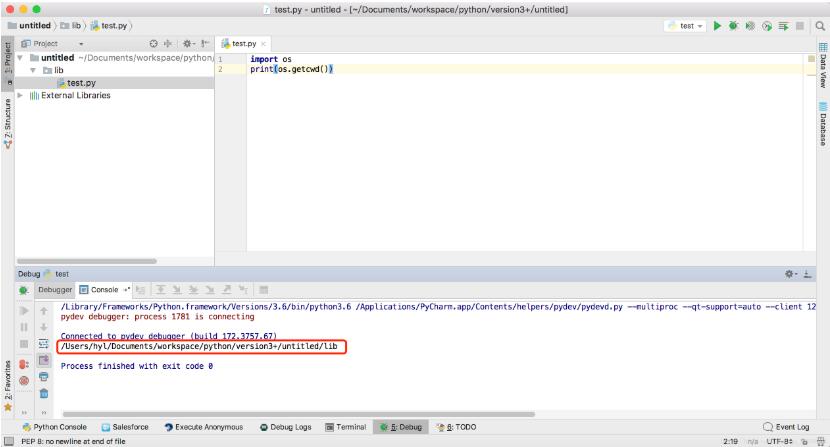
Task: Rerun debug session in Debug panel
Action: tap(23, 290)
